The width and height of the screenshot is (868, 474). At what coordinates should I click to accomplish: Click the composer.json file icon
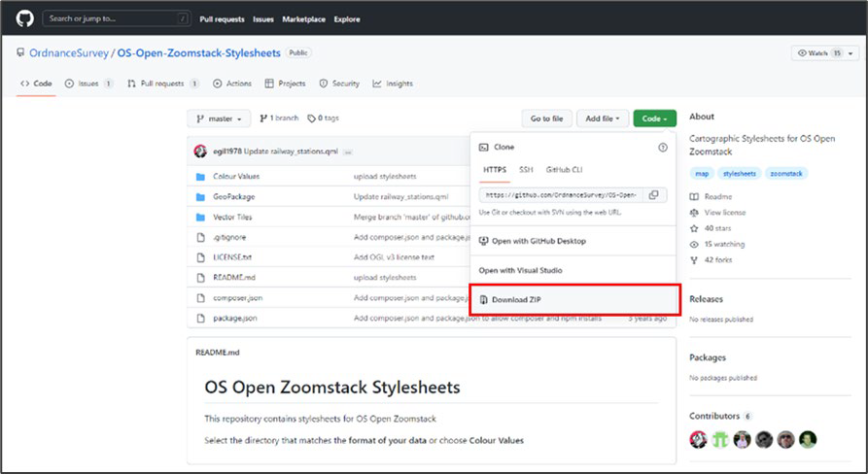pos(200,298)
